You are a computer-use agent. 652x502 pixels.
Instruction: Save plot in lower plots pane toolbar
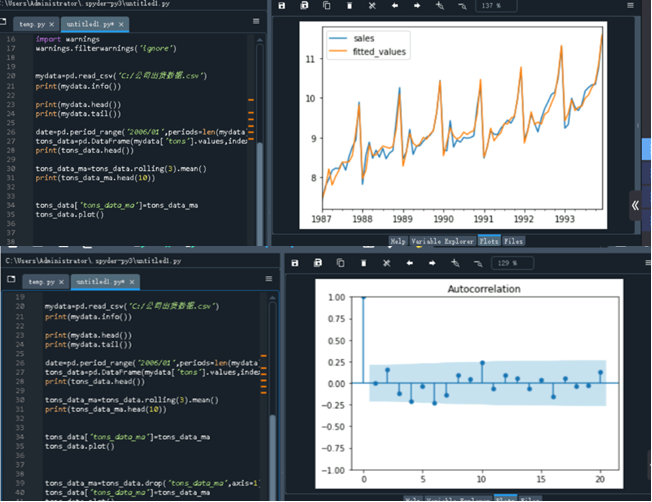(x=295, y=263)
